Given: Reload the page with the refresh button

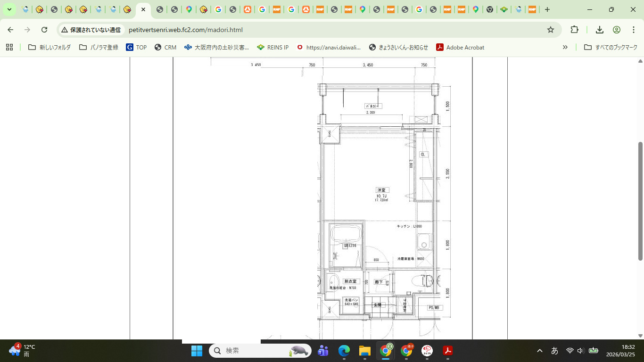Looking at the screenshot, I should tap(44, 30).
